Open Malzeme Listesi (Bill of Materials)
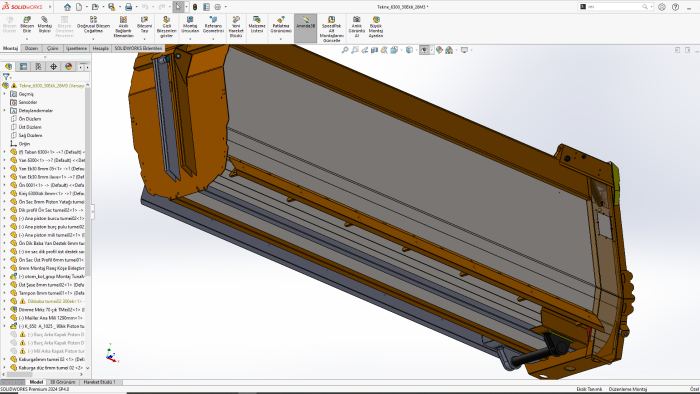The height and width of the screenshot is (394, 700). [257, 25]
